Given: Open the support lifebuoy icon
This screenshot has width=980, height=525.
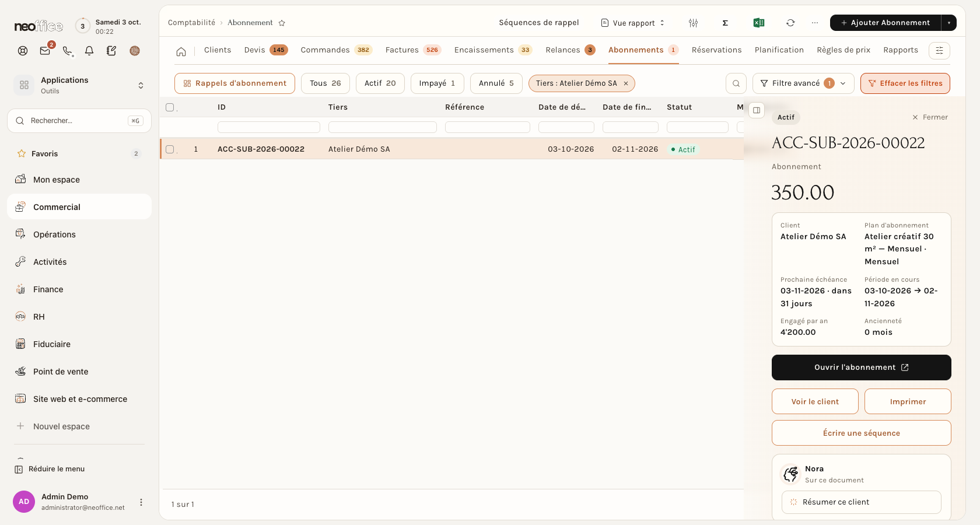Looking at the screenshot, I should (23, 51).
